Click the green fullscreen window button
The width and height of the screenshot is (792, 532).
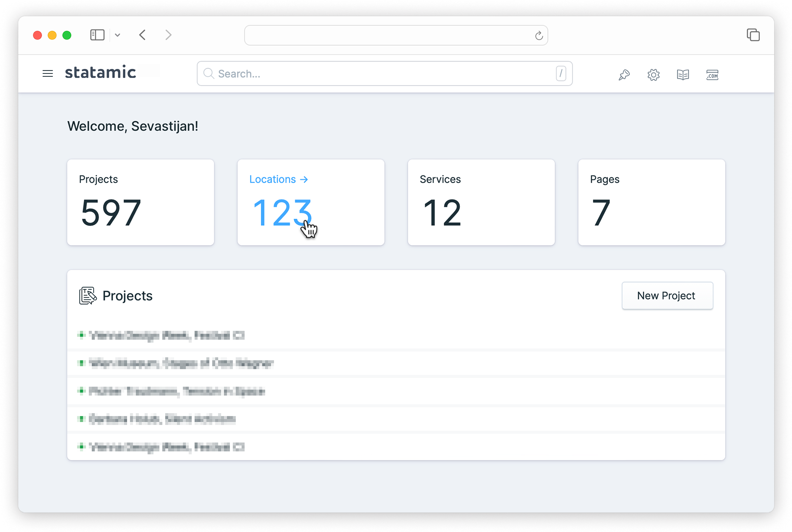pyautogui.click(x=67, y=35)
